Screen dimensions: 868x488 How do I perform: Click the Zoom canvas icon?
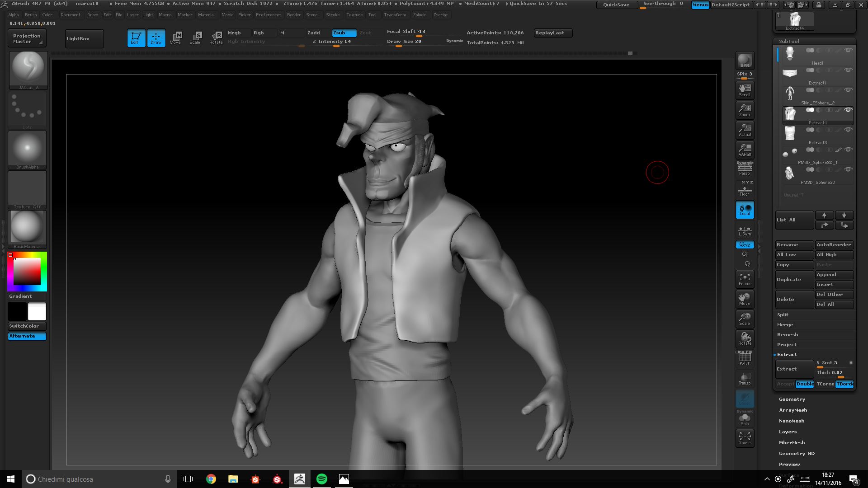point(745,110)
